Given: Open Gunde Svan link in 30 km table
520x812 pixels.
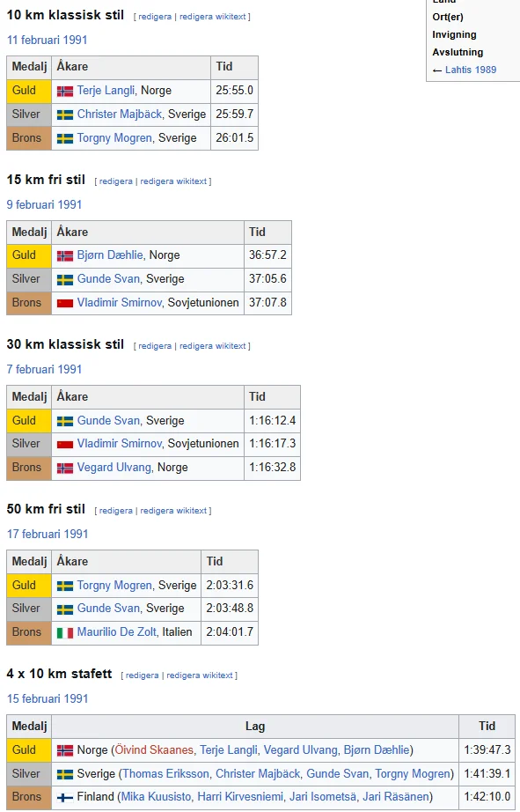Looking at the screenshot, I should tap(108, 420).
